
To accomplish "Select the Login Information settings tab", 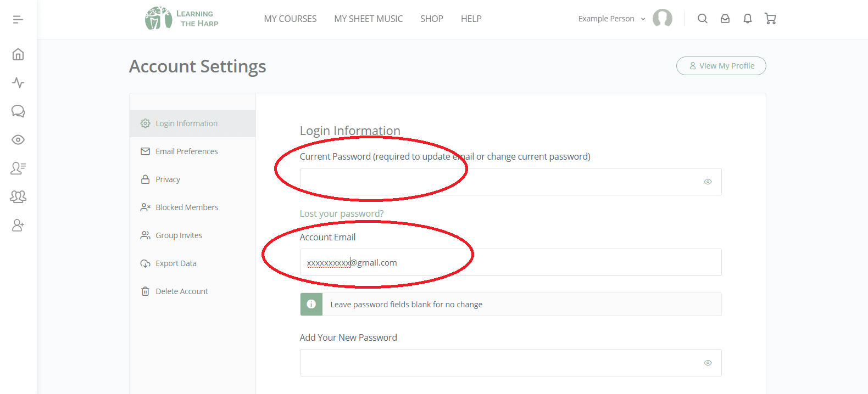I will pos(192,123).
